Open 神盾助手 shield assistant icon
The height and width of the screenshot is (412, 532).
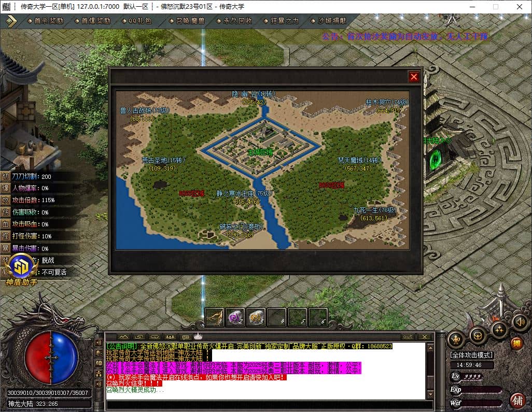21,269
